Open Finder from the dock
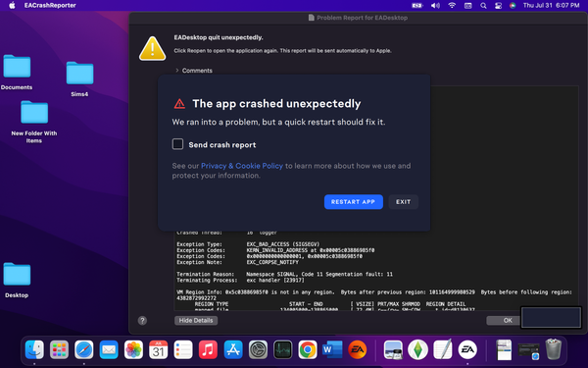This screenshot has height=368, width=588. pos(34,349)
